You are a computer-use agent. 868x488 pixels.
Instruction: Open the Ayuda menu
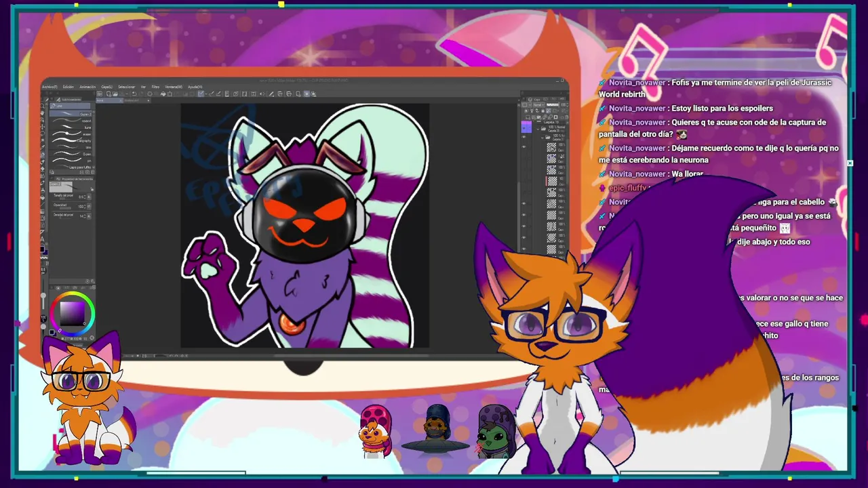pos(195,87)
